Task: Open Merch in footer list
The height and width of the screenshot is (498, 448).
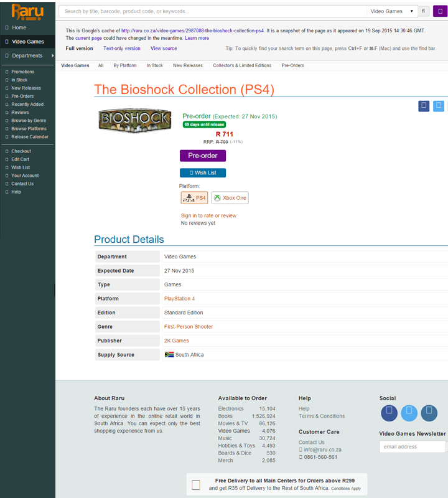Action: [x=225, y=461]
